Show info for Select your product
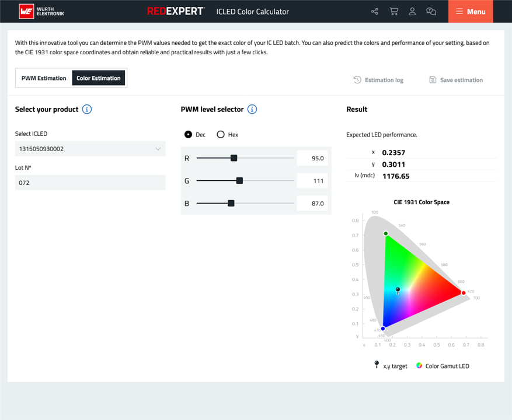The width and height of the screenshot is (512, 420). click(87, 109)
